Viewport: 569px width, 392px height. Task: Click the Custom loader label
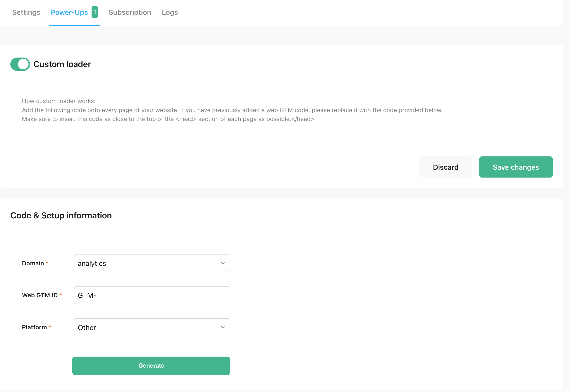pos(62,64)
